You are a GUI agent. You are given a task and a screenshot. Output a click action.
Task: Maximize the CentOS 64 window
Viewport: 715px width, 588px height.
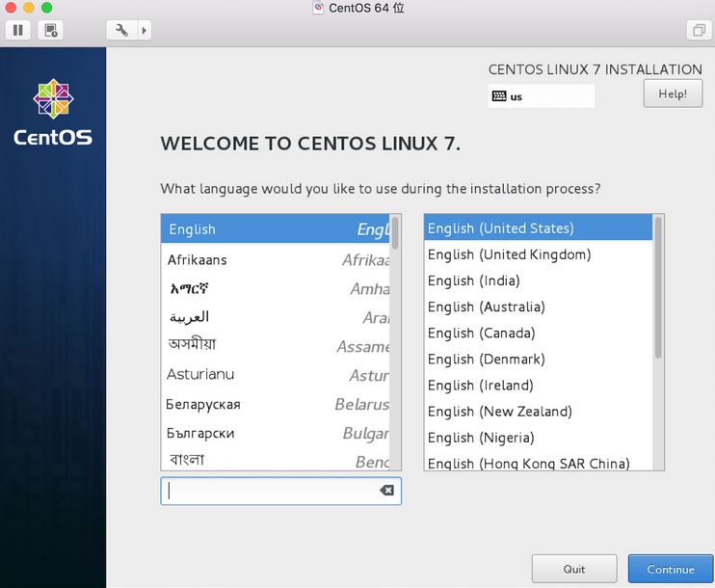(x=46, y=7)
